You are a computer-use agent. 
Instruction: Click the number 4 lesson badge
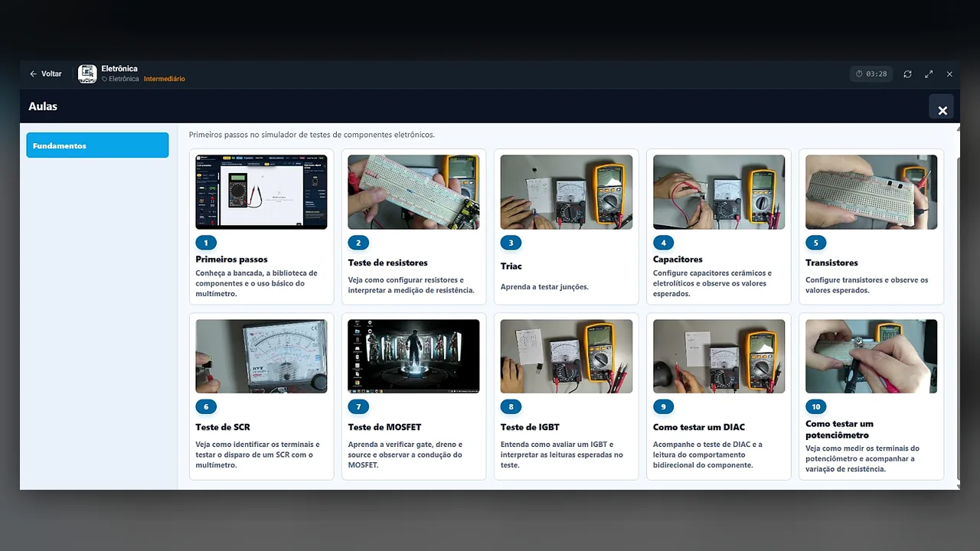(x=663, y=243)
